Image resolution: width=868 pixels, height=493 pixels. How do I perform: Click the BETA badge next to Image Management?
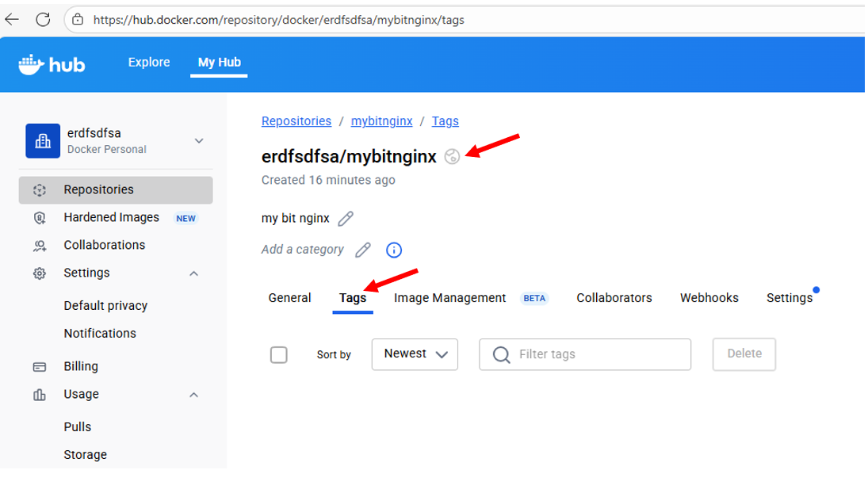click(534, 298)
